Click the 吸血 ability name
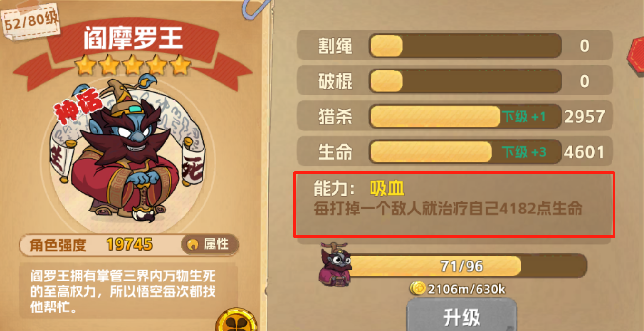Viewport: 644px width, 331px height. point(387,189)
